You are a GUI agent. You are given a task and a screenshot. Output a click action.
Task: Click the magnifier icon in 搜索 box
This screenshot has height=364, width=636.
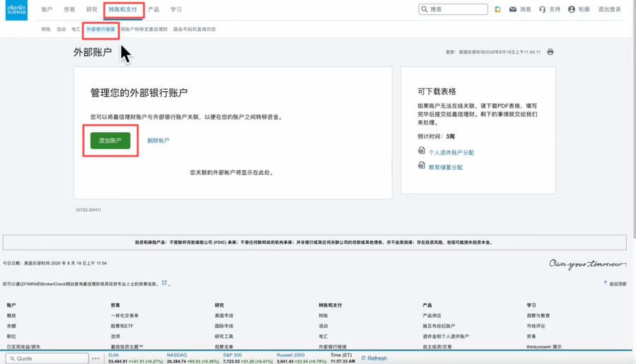click(x=424, y=9)
